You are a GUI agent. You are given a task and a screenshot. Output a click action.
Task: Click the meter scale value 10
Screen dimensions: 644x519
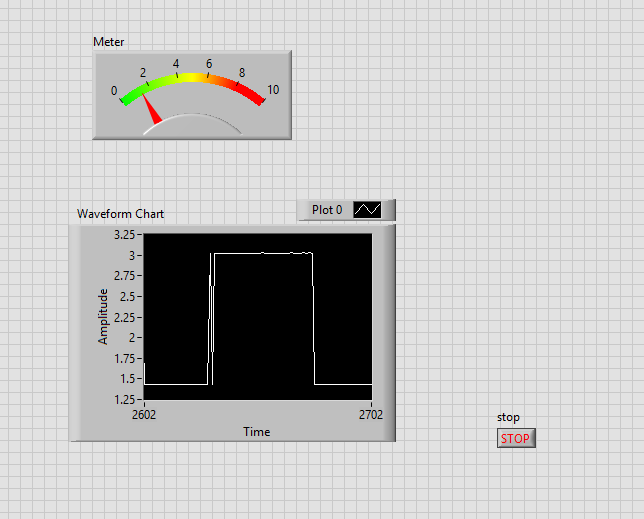point(273,90)
